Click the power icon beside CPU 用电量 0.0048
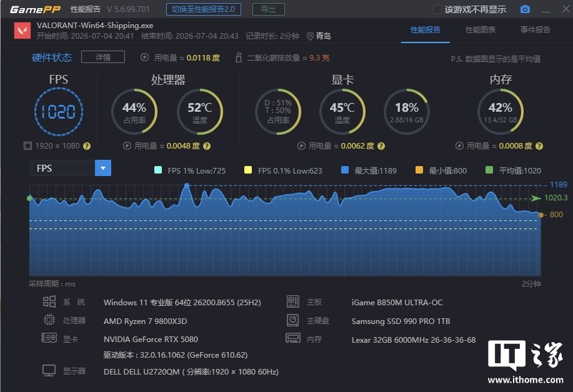The height and width of the screenshot is (392, 573). point(127,146)
